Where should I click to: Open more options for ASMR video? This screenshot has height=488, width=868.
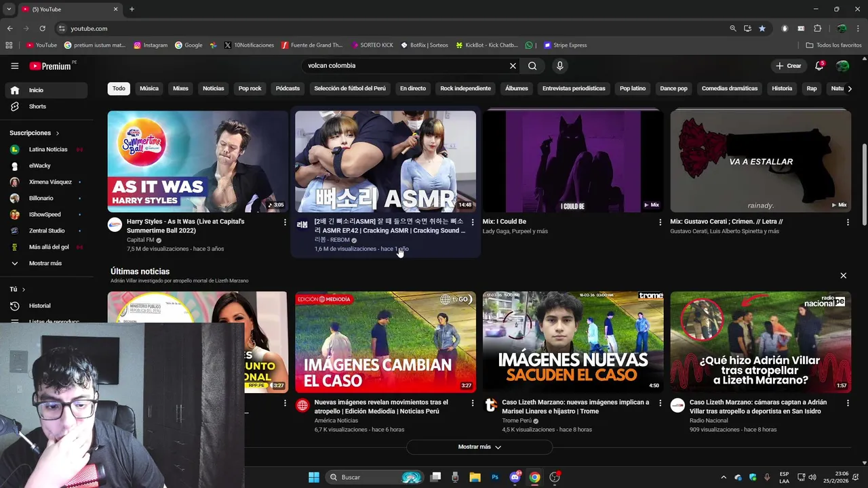point(473,222)
